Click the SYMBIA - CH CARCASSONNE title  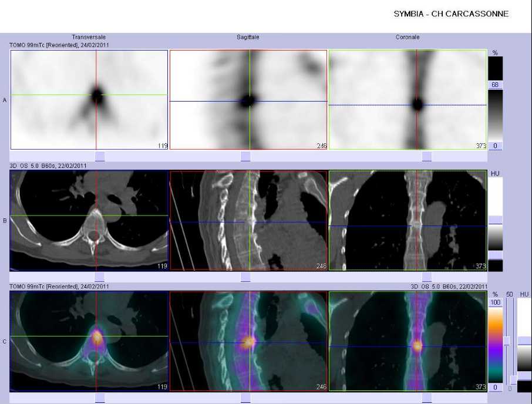(x=451, y=14)
